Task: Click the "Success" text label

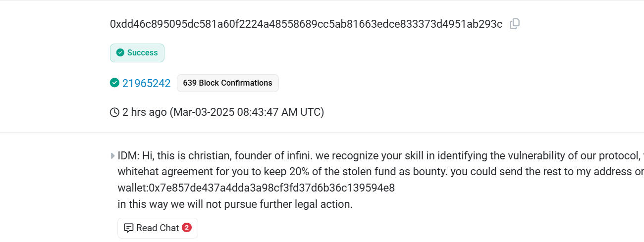Action: (142, 53)
